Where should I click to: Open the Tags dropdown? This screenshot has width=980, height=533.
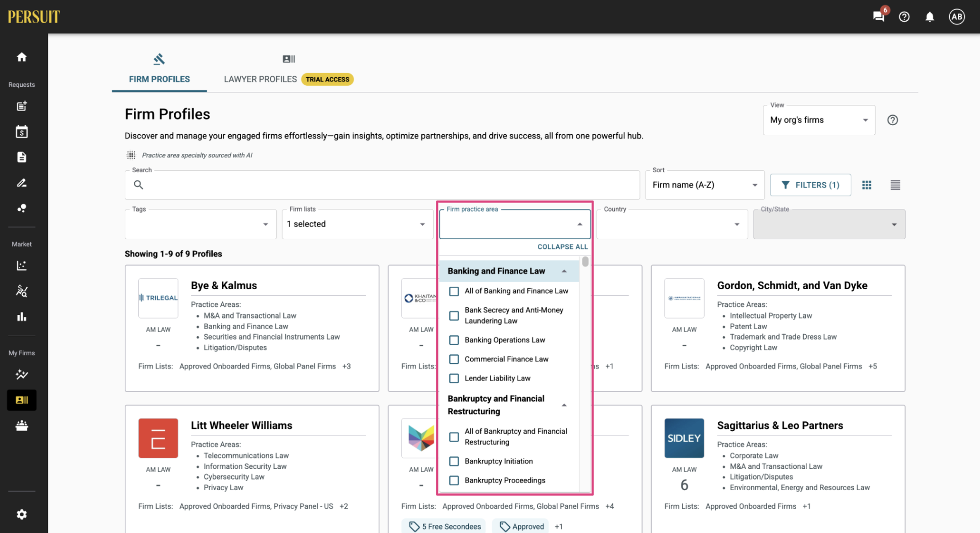click(x=201, y=224)
